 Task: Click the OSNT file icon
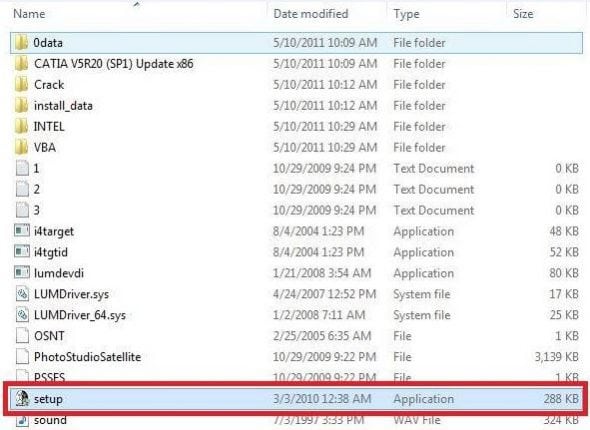(x=22, y=336)
